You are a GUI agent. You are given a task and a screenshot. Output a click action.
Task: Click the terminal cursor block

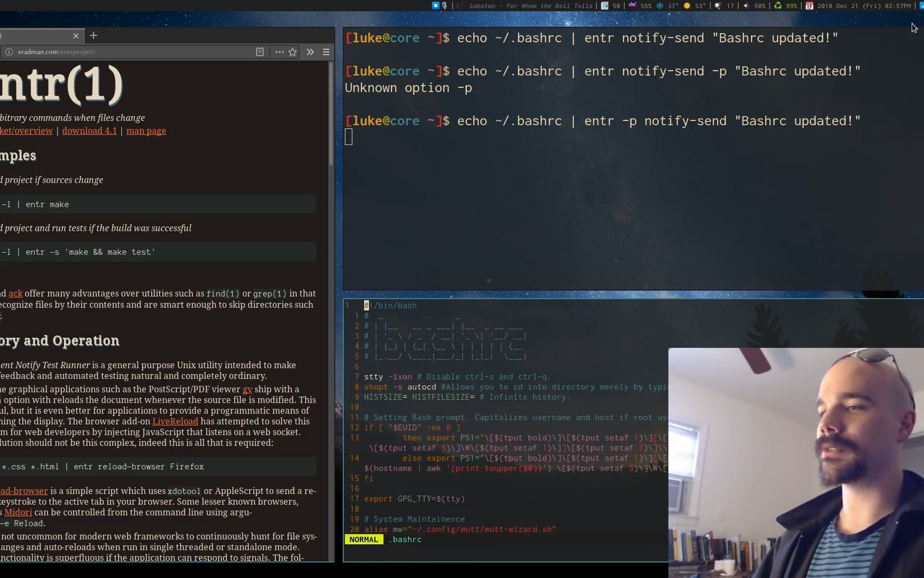point(349,137)
